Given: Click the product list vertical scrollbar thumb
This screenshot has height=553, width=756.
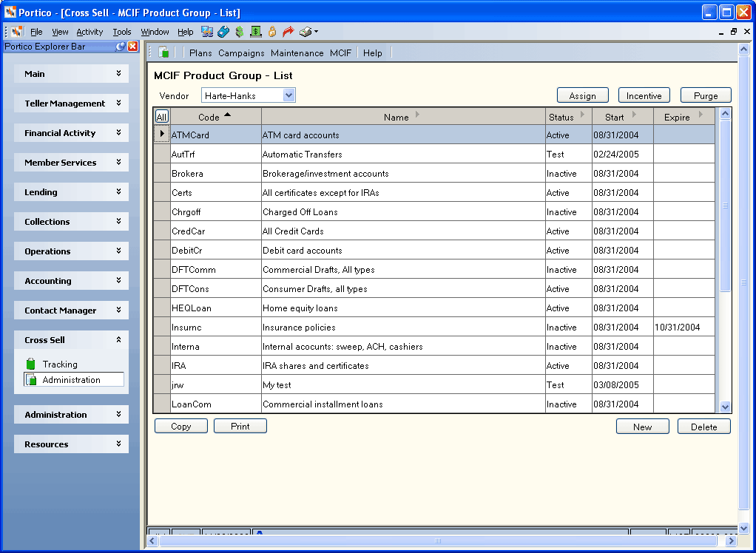Looking at the screenshot, I should 725,206.
